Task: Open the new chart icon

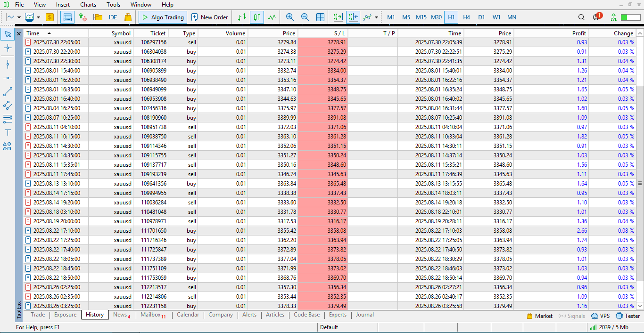Action: 10,17
